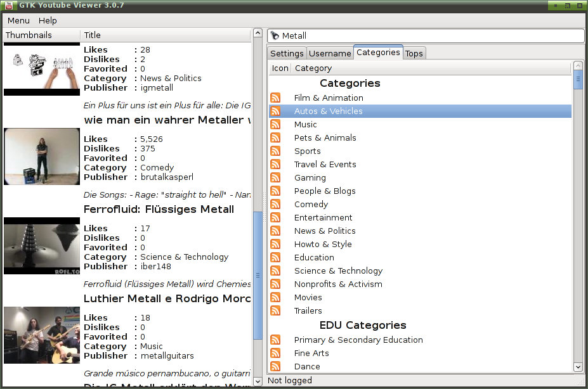588x389 pixels.
Task: Open the Help menu
Action: [x=48, y=21]
